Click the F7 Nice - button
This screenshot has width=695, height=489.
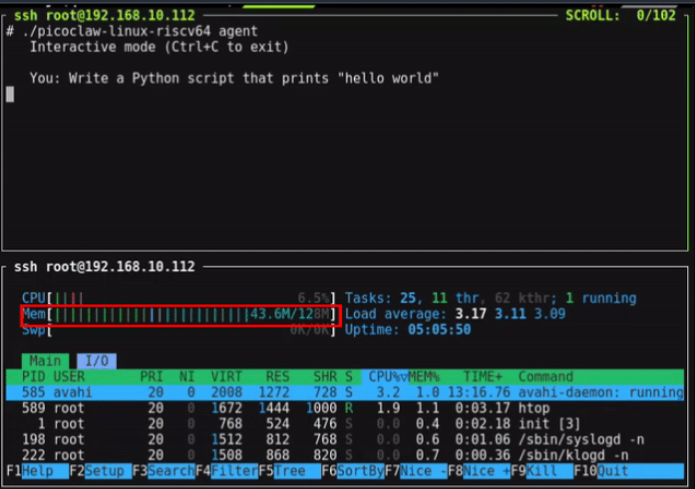click(x=416, y=470)
